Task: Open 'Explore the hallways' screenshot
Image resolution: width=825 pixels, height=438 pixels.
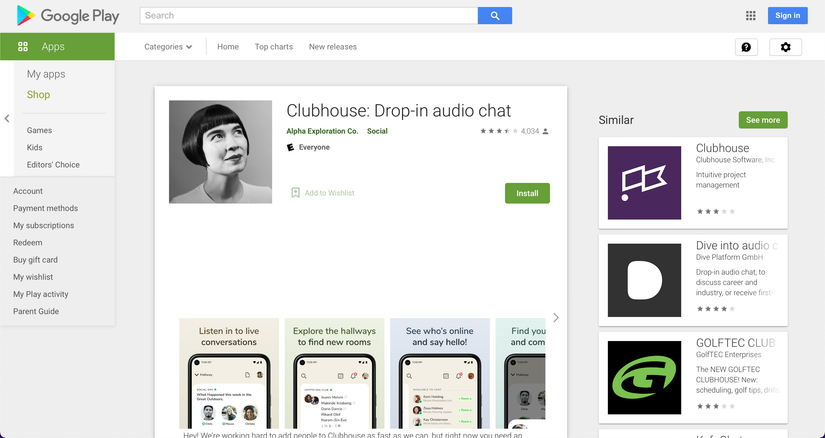Action: [335, 373]
